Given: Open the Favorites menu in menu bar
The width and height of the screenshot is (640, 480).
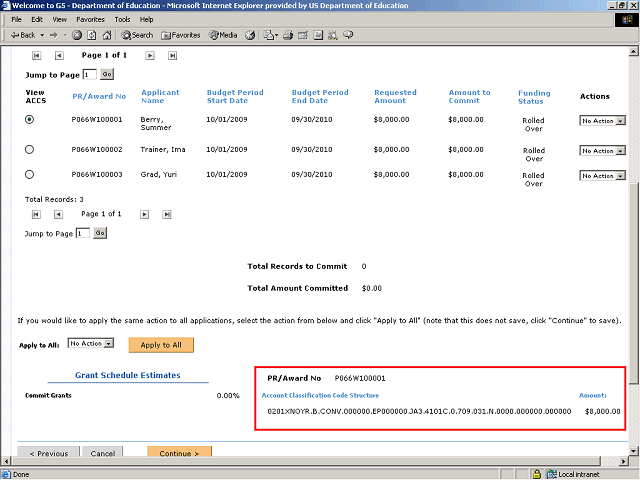Looking at the screenshot, I should (x=90, y=19).
